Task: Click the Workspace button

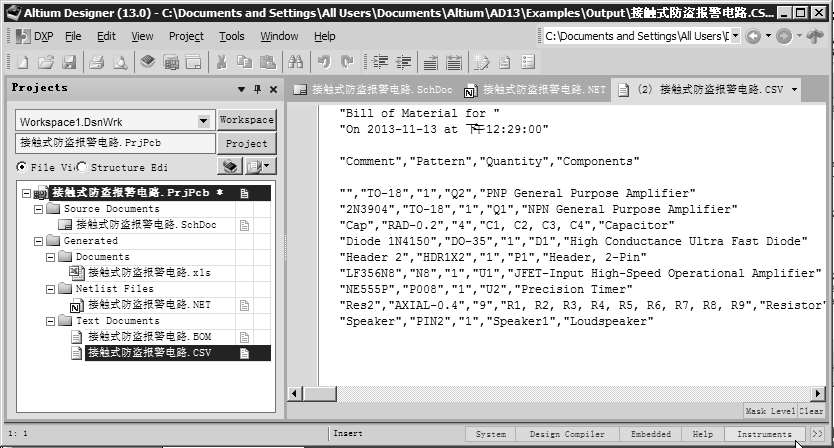Action: [246, 120]
